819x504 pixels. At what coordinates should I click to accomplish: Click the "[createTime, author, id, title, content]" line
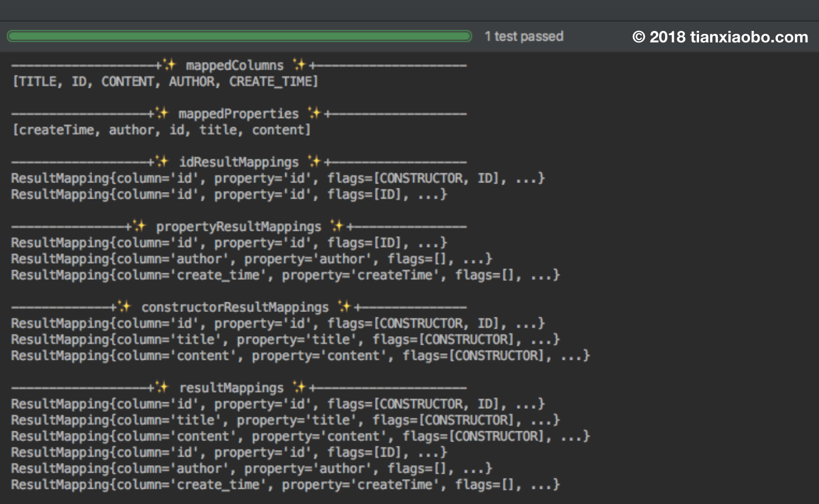tap(161, 130)
